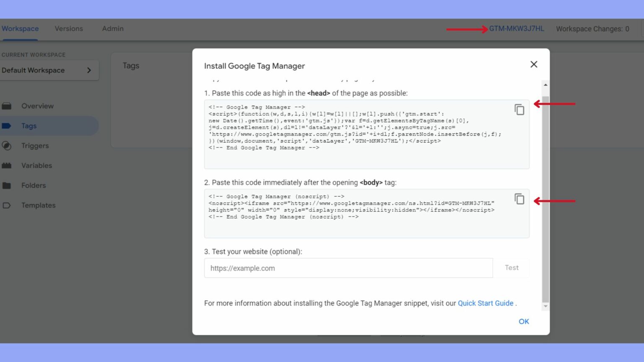Switch to the Admin tab

pyautogui.click(x=112, y=28)
